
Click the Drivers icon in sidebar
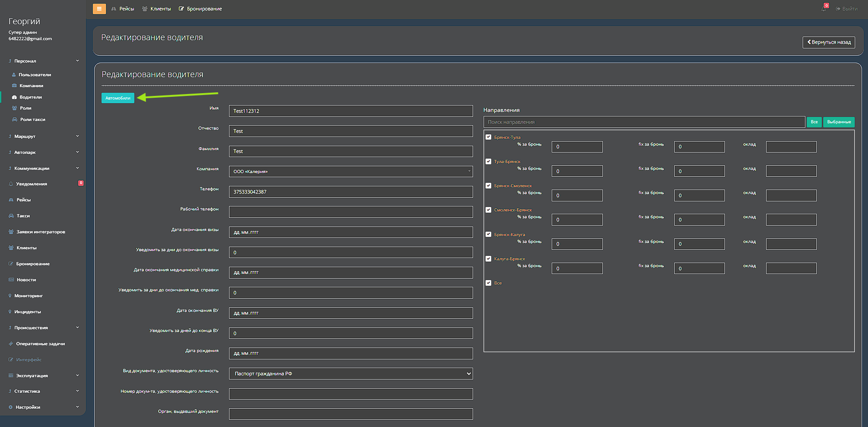(14, 97)
